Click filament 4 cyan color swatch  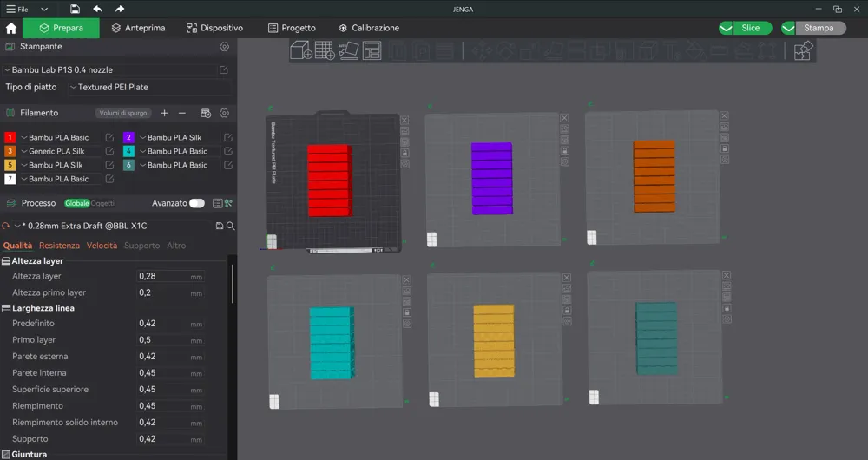coord(128,151)
